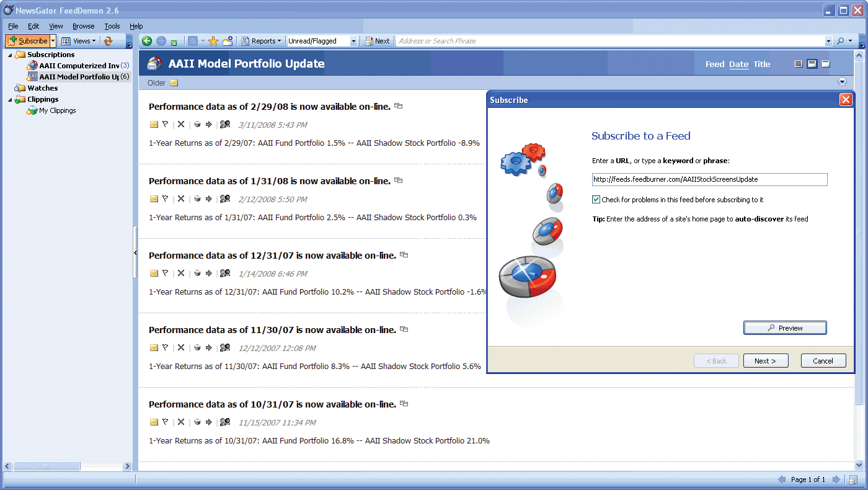Click the yellow star favorites icon

(x=213, y=41)
